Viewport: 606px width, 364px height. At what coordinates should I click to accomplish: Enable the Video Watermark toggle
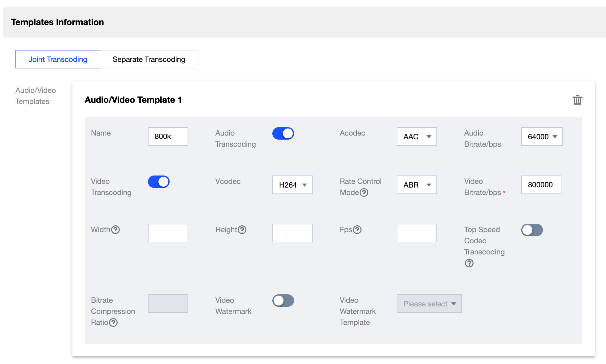[283, 301]
